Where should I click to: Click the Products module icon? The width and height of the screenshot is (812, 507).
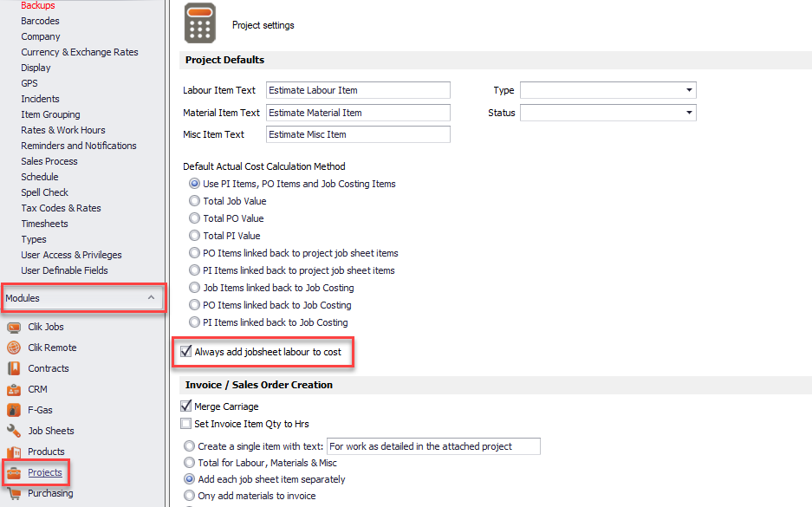click(14, 452)
